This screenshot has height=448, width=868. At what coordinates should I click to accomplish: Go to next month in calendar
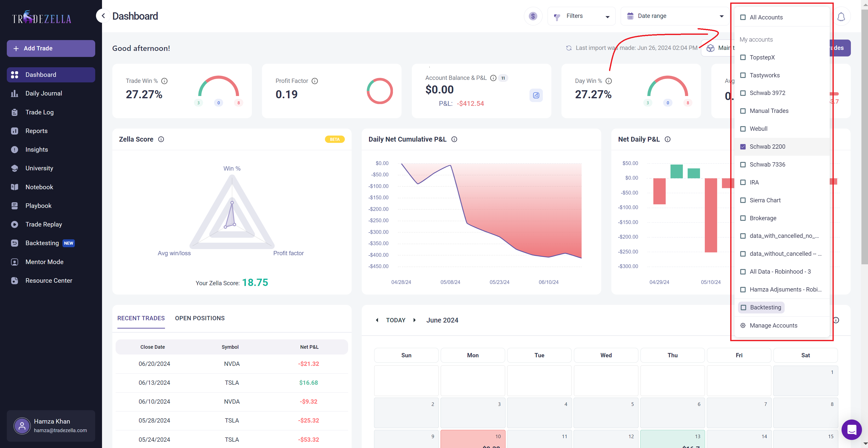point(414,320)
